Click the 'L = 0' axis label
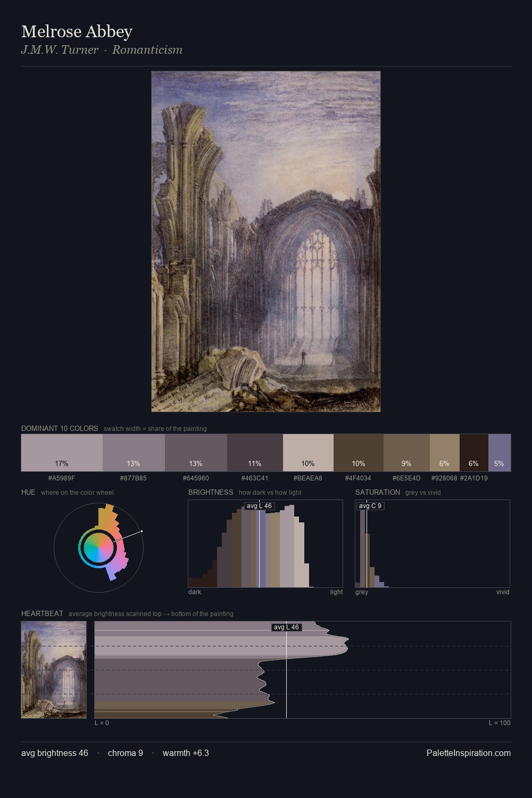The height and width of the screenshot is (798, 532). click(102, 723)
